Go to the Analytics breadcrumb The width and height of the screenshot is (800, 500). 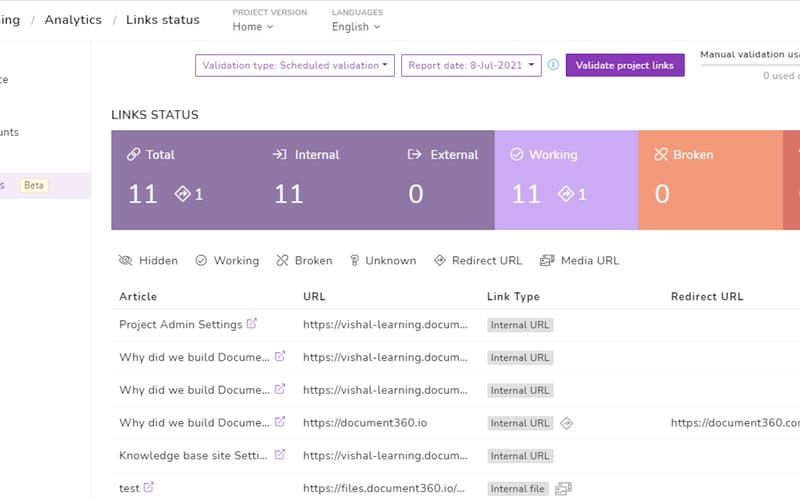tap(73, 20)
